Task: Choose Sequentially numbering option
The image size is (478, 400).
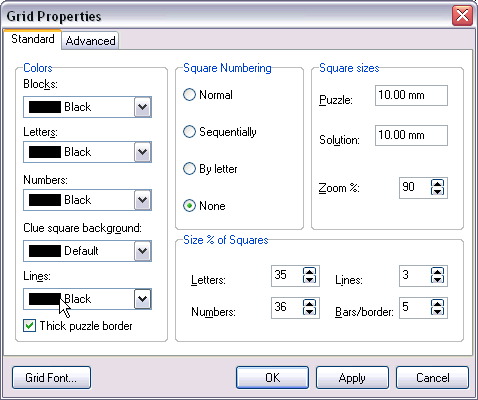Action: click(189, 132)
